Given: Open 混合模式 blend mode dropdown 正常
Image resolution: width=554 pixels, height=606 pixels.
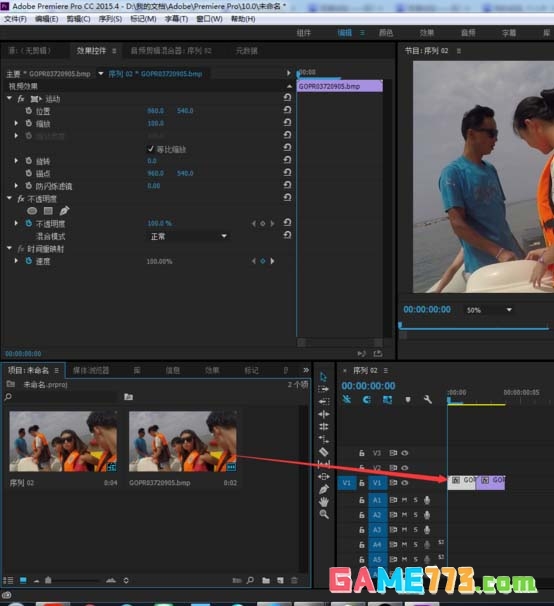Looking at the screenshot, I should click(188, 236).
